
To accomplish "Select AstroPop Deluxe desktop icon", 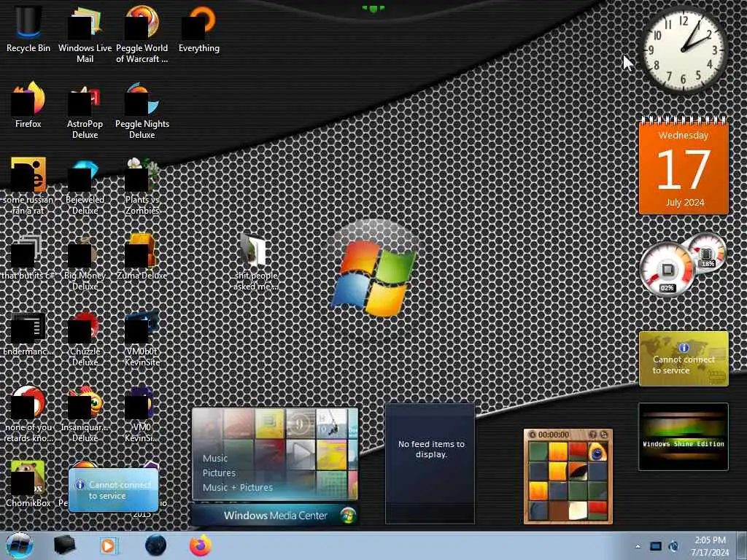I will tap(85, 111).
